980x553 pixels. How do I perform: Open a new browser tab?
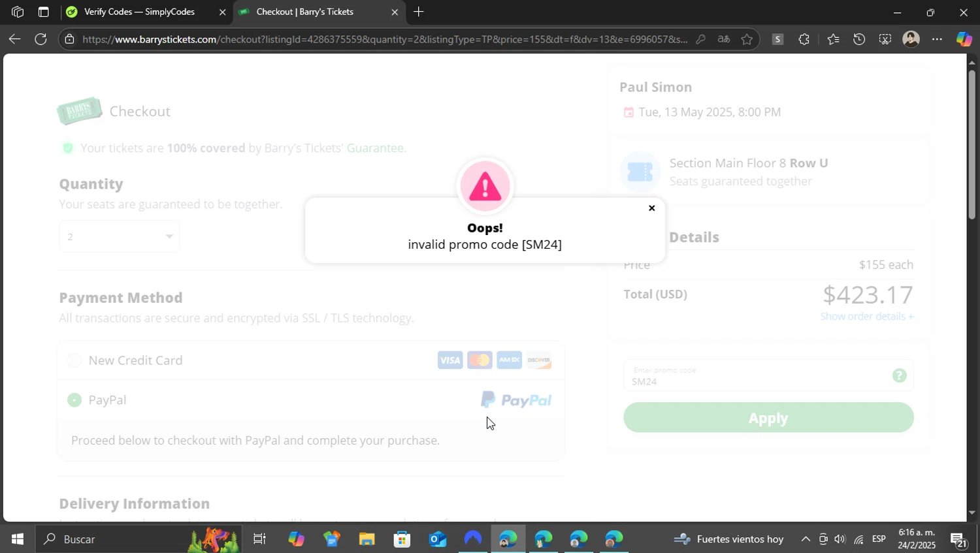[419, 12]
